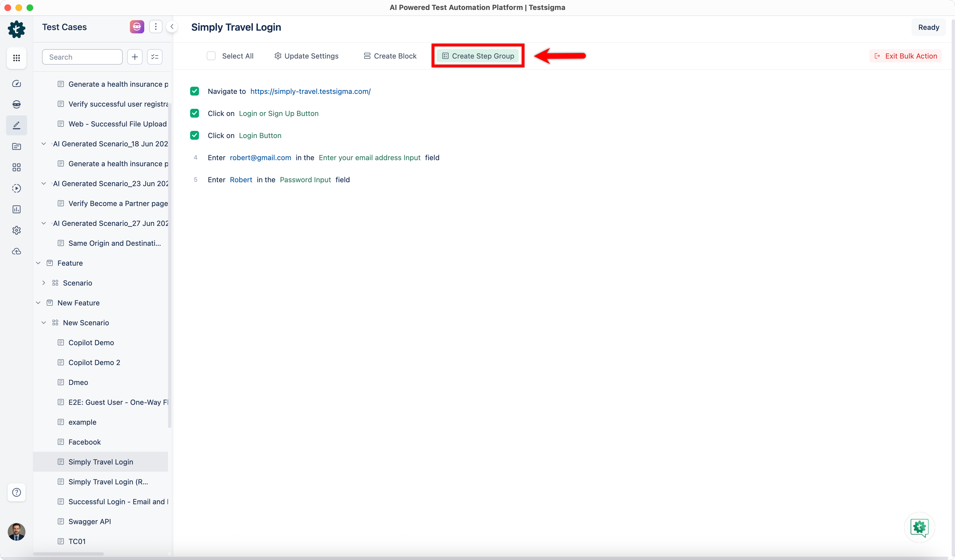Screen dimensions: 955x560
Task: Open the run results play icon
Action: tap(16, 188)
